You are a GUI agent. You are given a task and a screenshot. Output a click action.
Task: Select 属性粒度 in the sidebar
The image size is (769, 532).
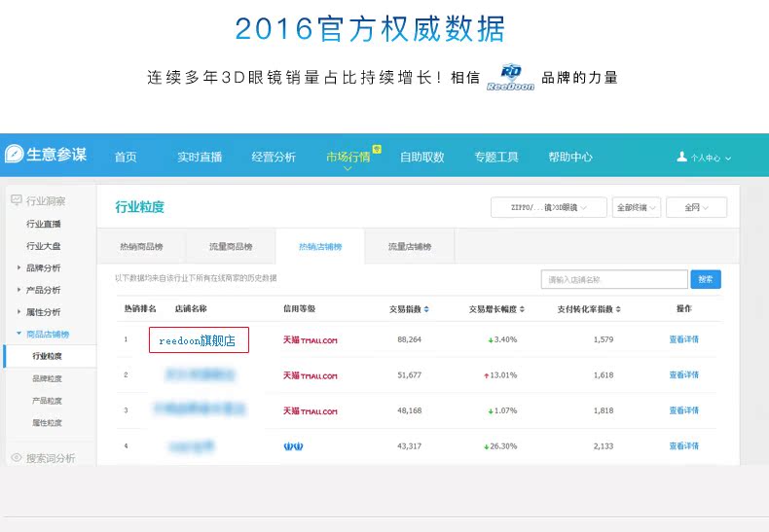tap(47, 423)
